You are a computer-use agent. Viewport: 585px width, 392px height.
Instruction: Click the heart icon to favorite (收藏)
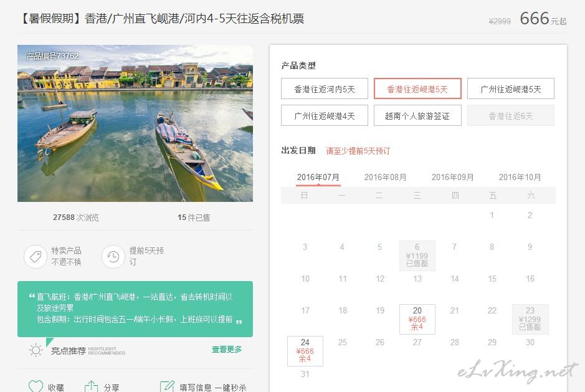click(36, 386)
